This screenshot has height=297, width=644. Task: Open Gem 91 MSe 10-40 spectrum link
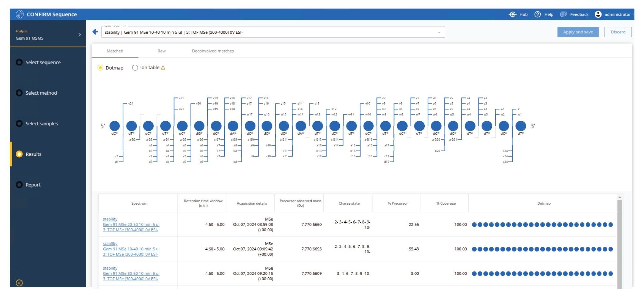(131, 249)
